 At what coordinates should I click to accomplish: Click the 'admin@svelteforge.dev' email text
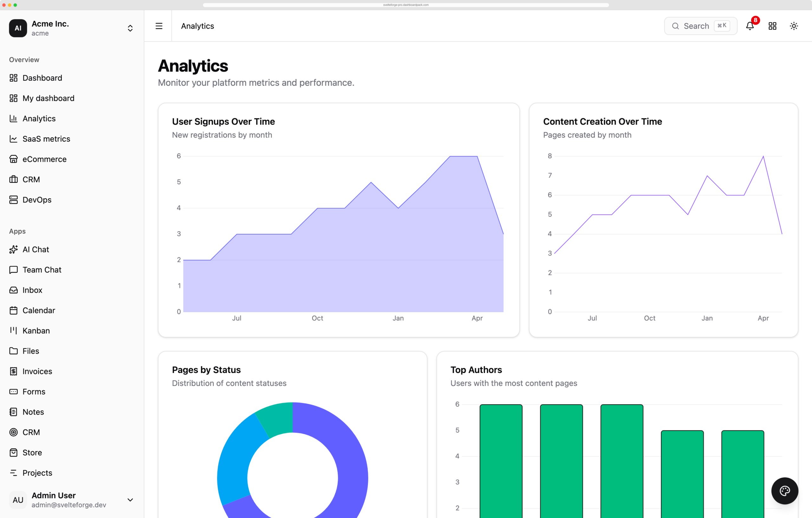pyautogui.click(x=69, y=505)
